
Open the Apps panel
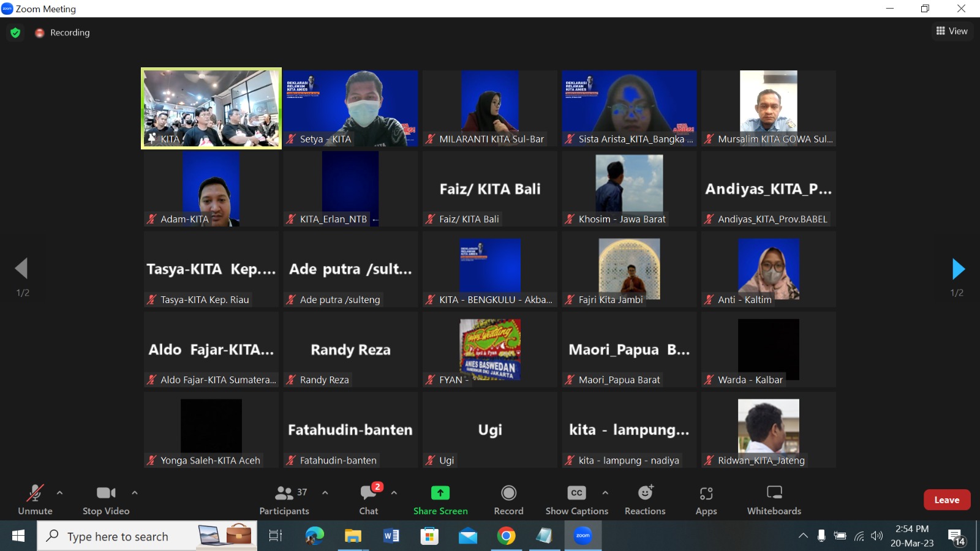pyautogui.click(x=706, y=493)
